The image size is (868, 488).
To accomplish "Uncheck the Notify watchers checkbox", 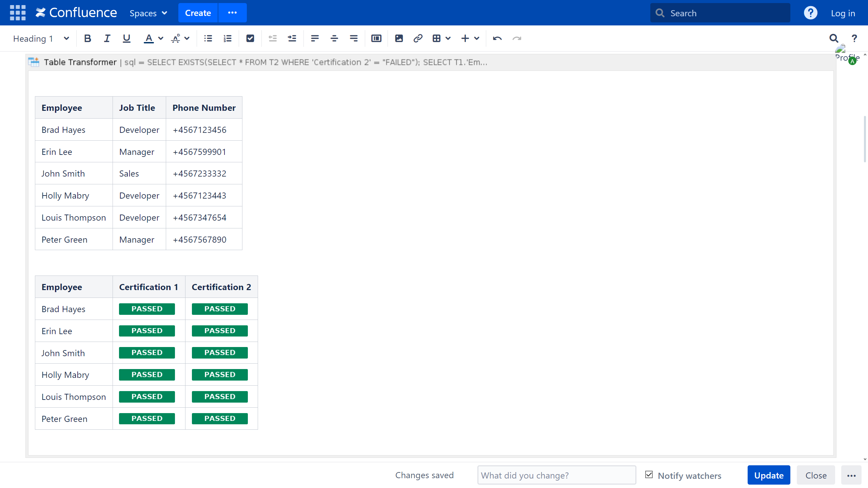I will pos(649,475).
